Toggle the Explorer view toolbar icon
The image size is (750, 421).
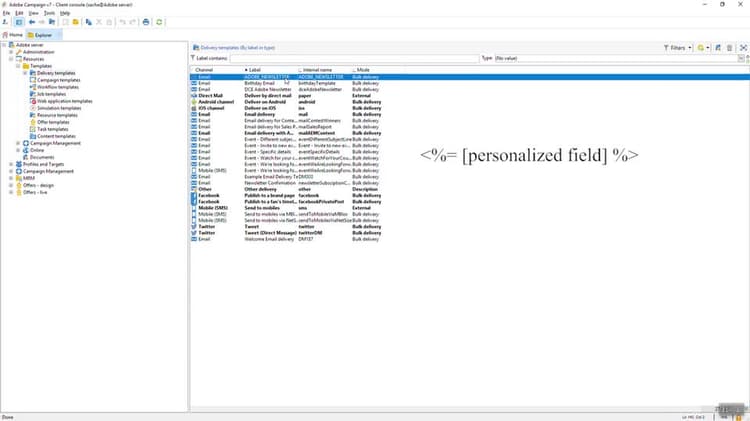click(19, 22)
